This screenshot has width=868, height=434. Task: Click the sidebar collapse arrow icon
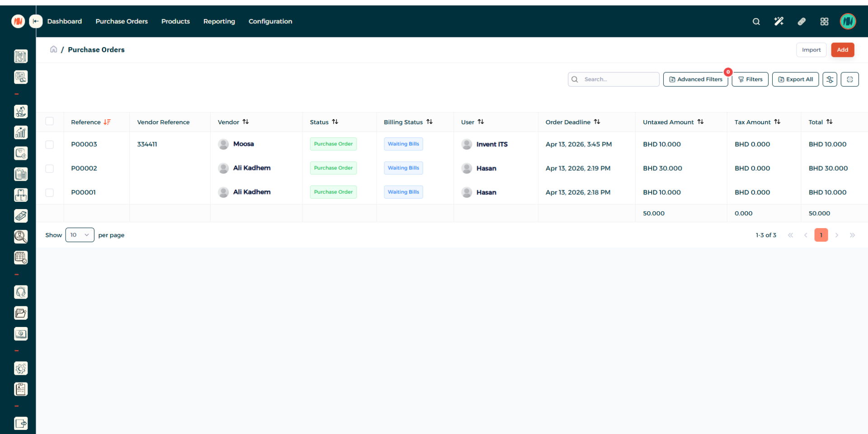click(36, 21)
